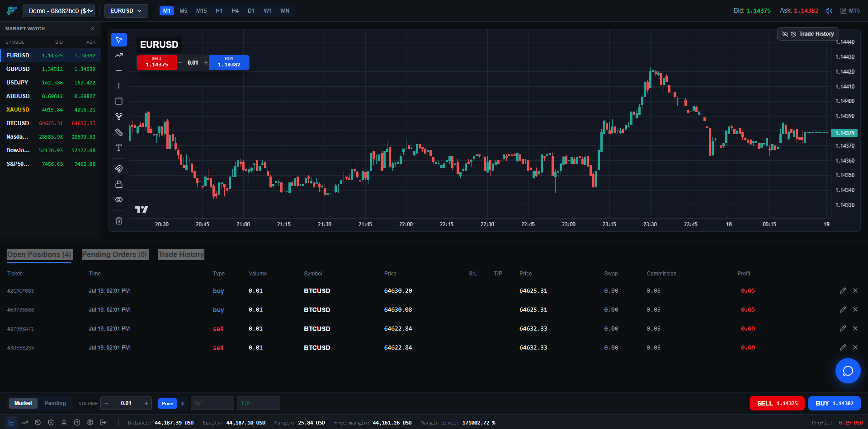Click bottom SELL 1.14375 button

(x=777, y=403)
